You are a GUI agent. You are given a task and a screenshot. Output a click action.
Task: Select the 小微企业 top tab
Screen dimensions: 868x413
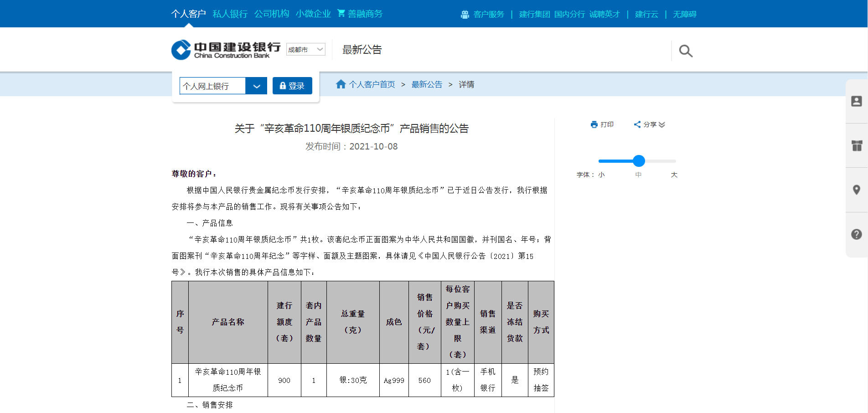313,14
